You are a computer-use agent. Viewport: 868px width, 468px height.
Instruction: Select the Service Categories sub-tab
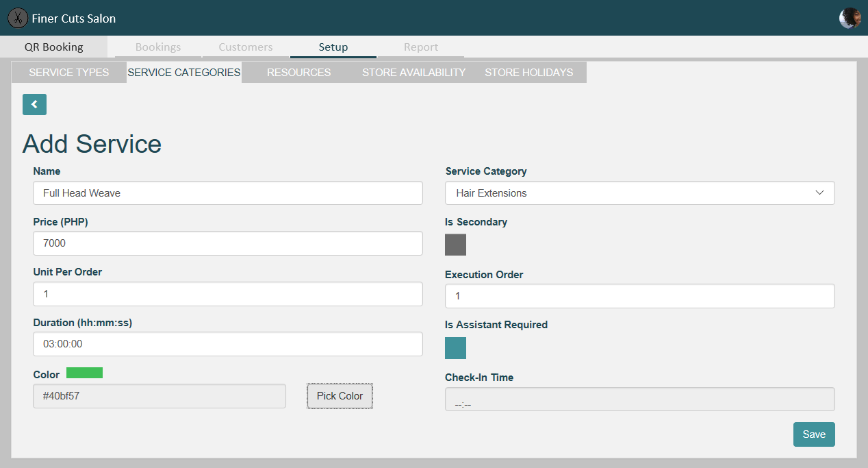184,72
